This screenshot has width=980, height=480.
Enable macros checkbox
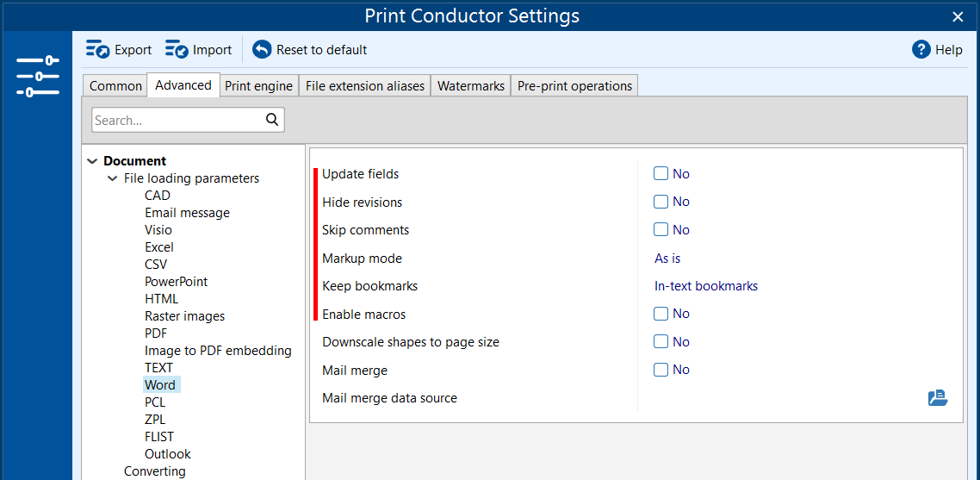tap(661, 314)
